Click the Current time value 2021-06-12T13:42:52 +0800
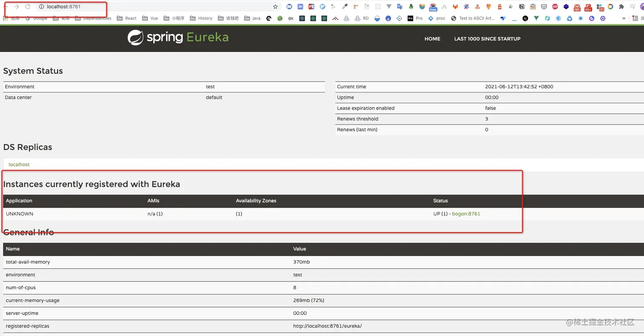This screenshot has height=336, width=644. (519, 87)
